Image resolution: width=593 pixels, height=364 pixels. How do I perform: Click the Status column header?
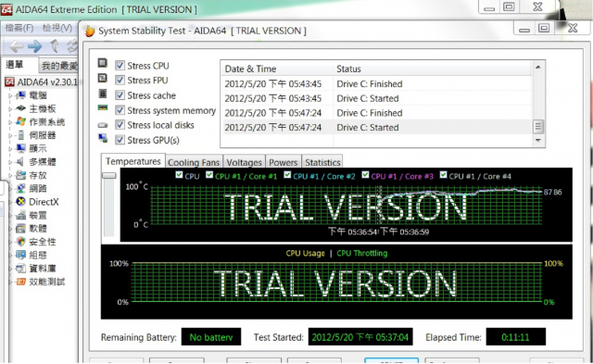point(433,69)
